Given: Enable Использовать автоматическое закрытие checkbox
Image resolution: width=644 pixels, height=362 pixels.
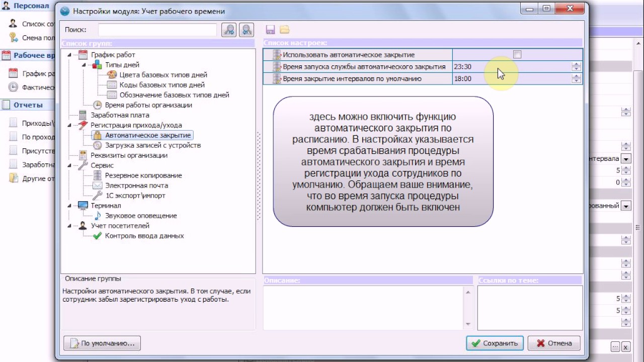Looking at the screenshot, I should point(517,55).
